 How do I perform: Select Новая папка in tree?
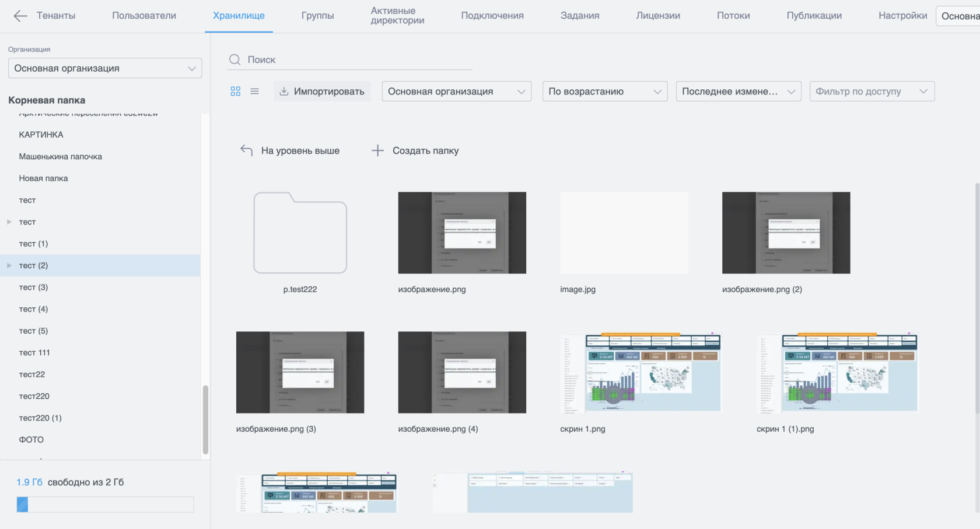coord(43,178)
